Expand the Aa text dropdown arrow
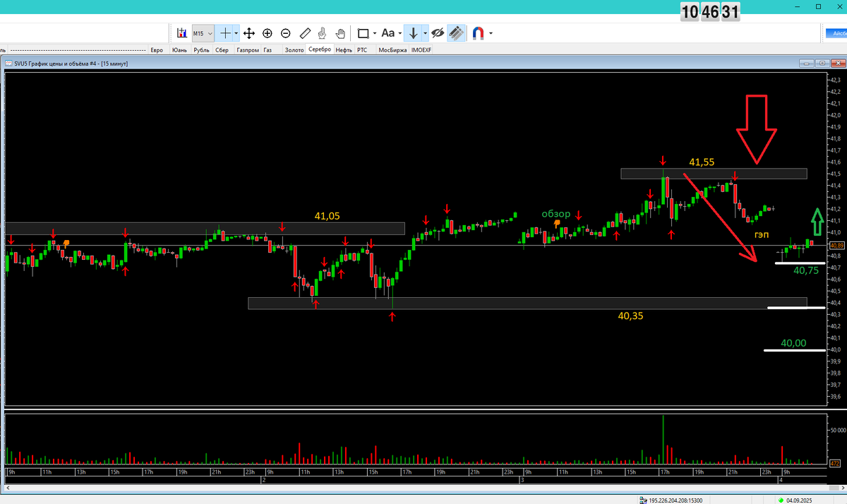The image size is (847, 504). pyautogui.click(x=400, y=33)
